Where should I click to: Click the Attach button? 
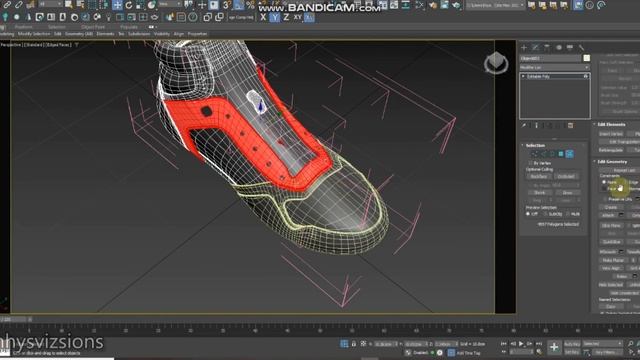608,215
